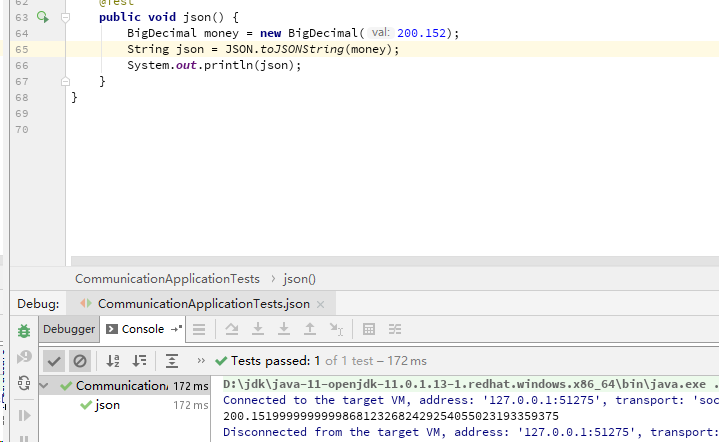Viewport: 719px width, 442px height.
Task: Open the CommunicationApplicationTests.json debug tab
Action: pyautogui.click(x=201, y=304)
